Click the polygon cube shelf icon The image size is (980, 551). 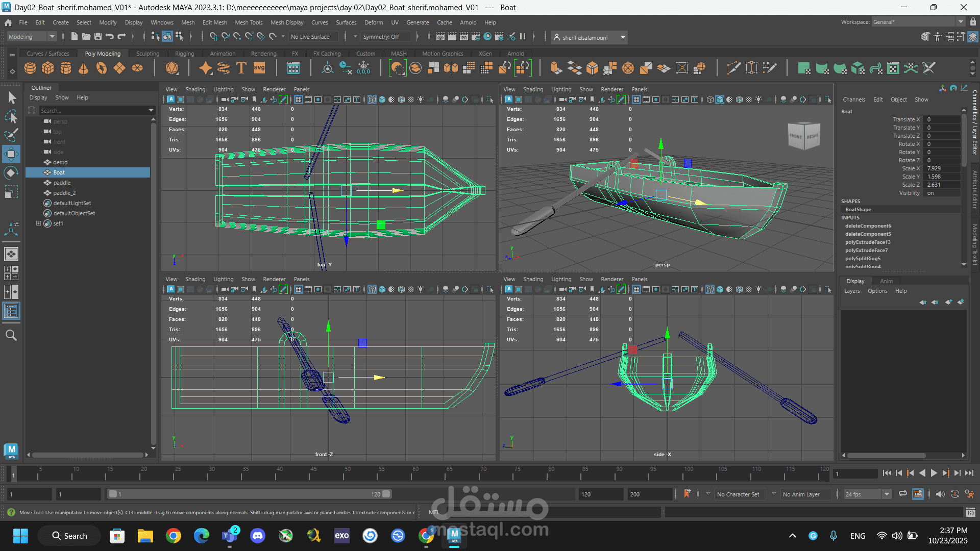[x=48, y=68]
